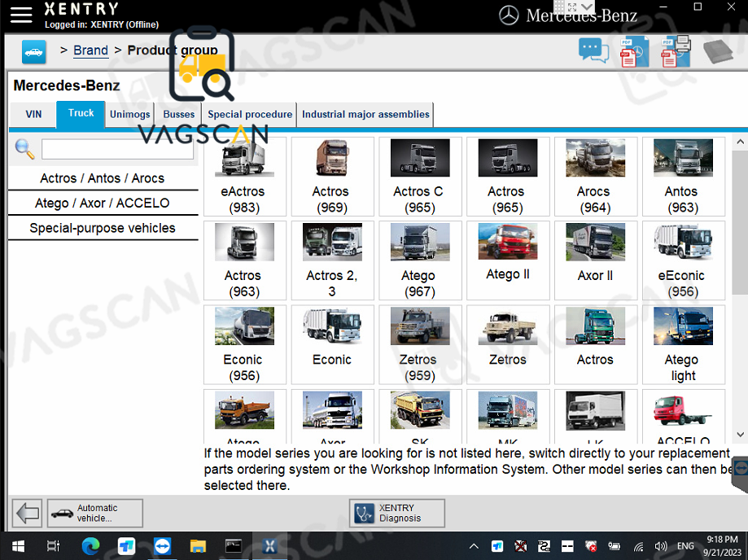Open the command prompt taskbar icon
Viewport: 748px width, 560px height.
[x=234, y=546]
